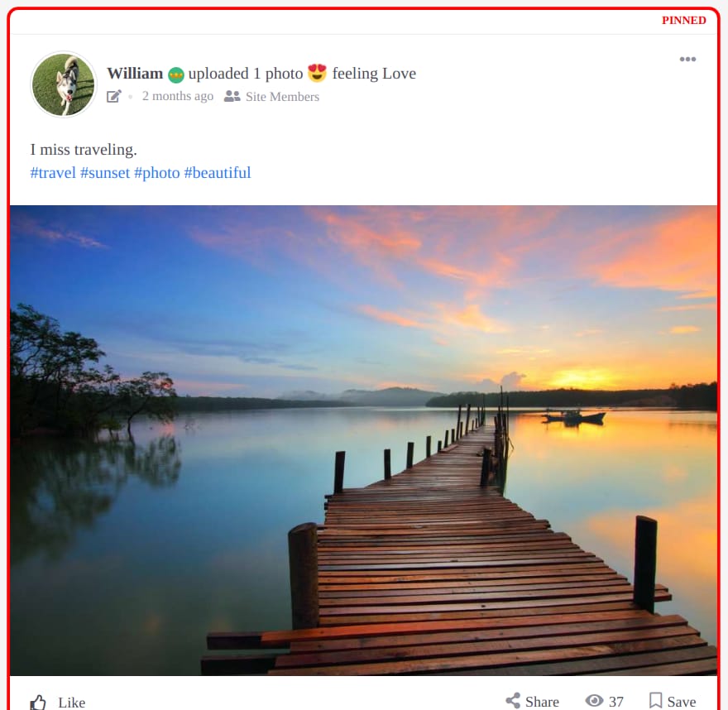Click William's husky profile avatar
728x710 pixels.
click(x=64, y=84)
